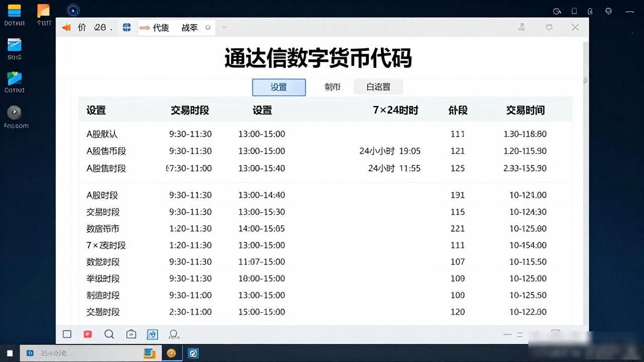644x362 pixels.
Task: Click the orange back arrow icon
Action: coord(66,28)
